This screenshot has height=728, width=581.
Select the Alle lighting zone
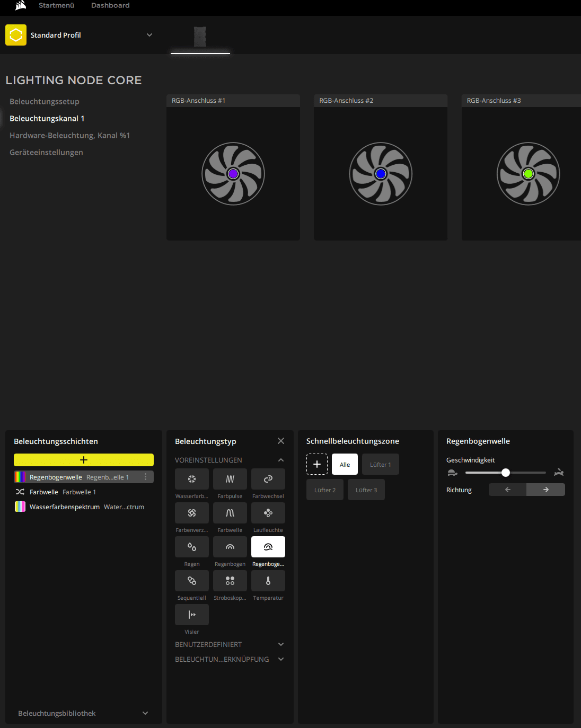(x=345, y=464)
